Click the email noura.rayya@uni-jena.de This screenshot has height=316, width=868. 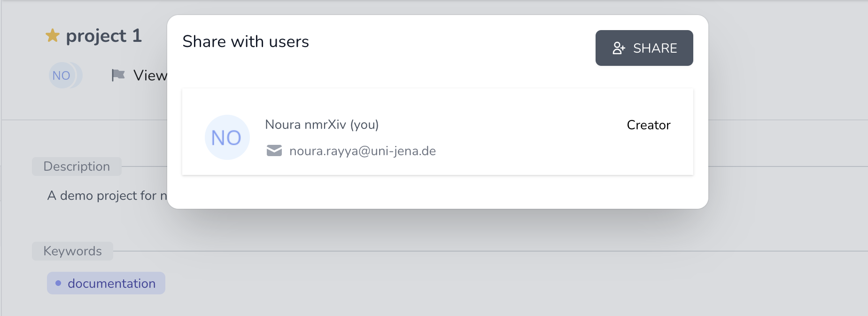coord(363,151)
